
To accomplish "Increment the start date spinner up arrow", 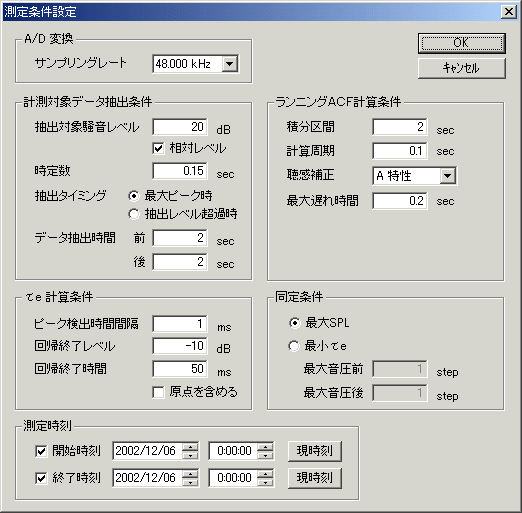I will pos(190,447).
